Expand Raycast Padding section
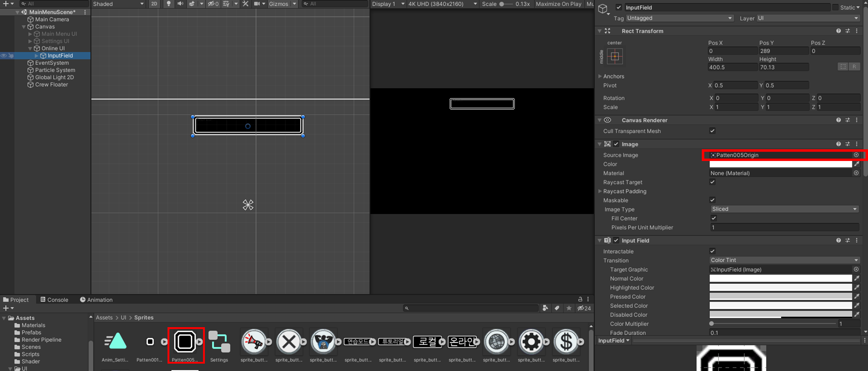The height and width of the screenshot is (371, 868). [x=600, y=191]
